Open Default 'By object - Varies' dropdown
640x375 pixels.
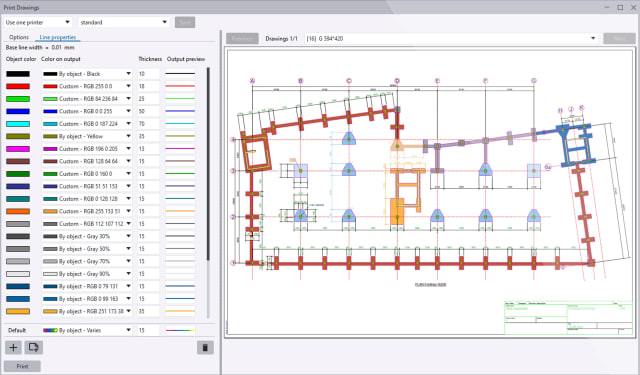[87, 330]
